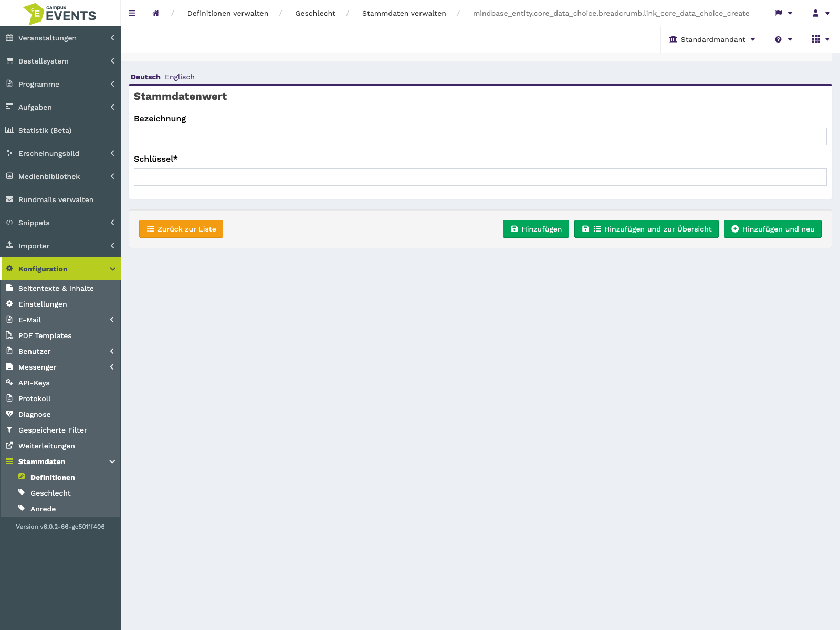Open the apps grid icon menu
Image resolution: width=840 pixels, height=630 pixels.
(x=821, y=39)
